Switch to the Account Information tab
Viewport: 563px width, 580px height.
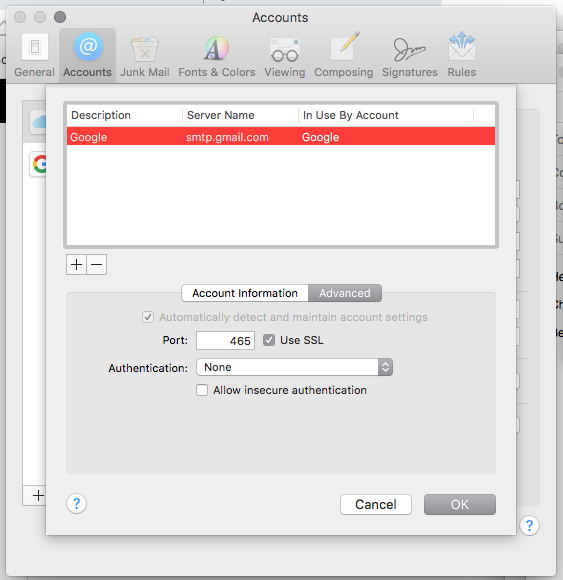tap(245, 293)
